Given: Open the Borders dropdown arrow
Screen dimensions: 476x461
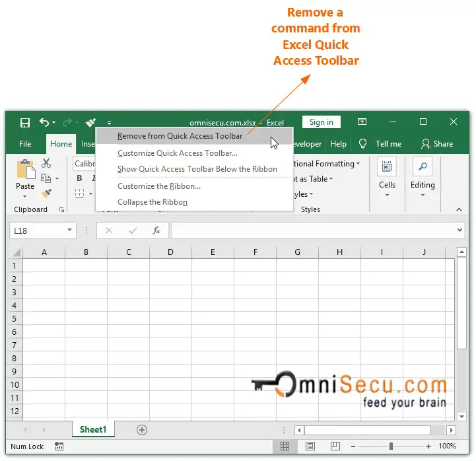Looking at the screenshot, I should pyautogui.click(x=90, y=194).
